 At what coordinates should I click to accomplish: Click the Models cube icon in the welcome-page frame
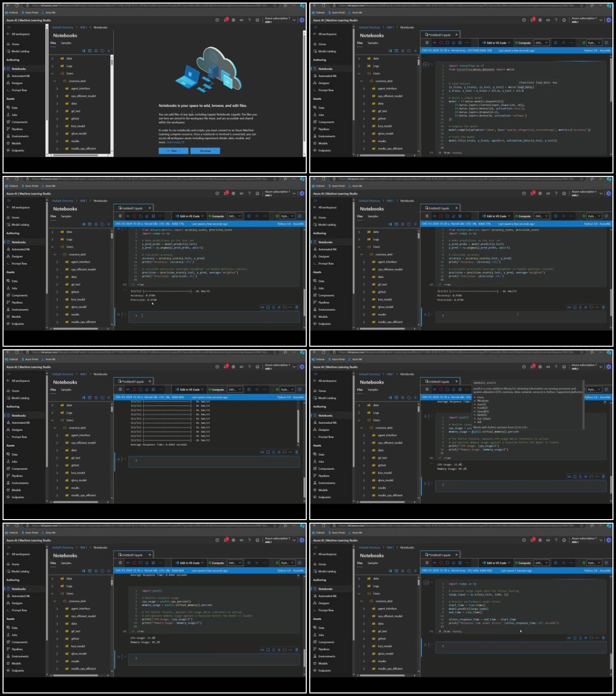8,143
